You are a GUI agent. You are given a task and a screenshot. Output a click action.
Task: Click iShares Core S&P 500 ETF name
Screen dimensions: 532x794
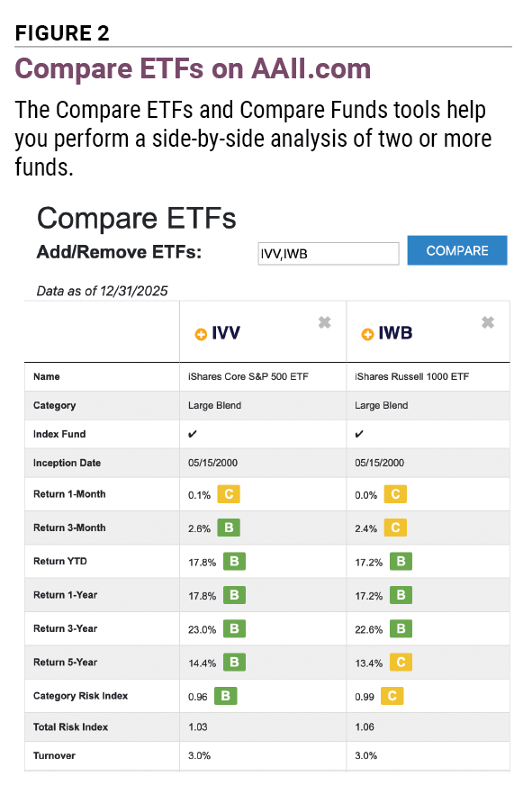(x=248, y=376)
